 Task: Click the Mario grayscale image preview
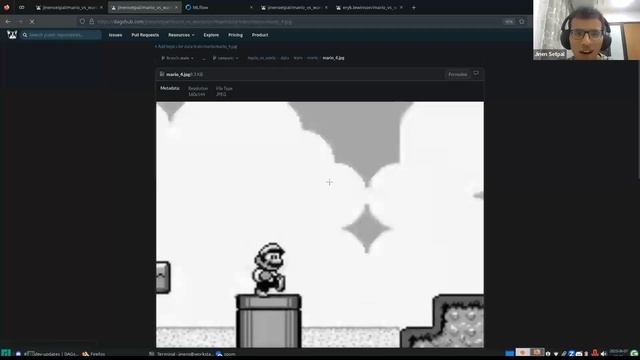[x=320, y=224]
